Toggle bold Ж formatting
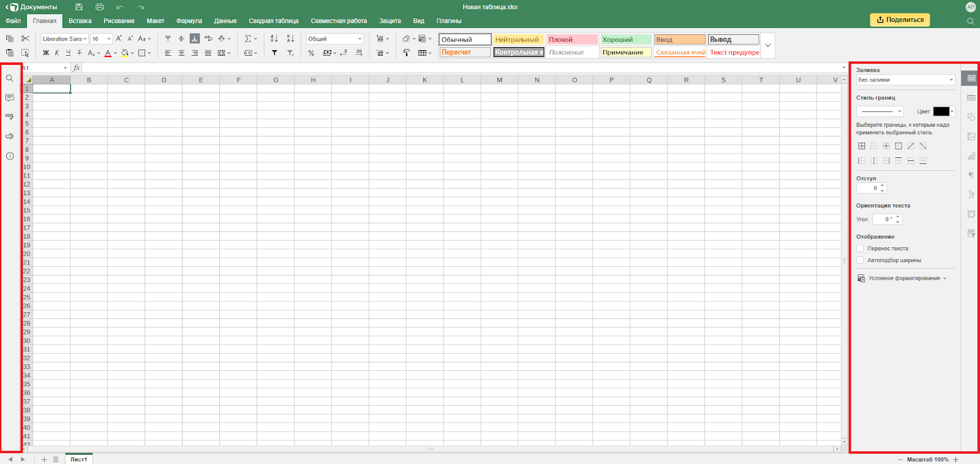This screenshot has height=464, width=980. pyautogui.click(x=46, y=53)
